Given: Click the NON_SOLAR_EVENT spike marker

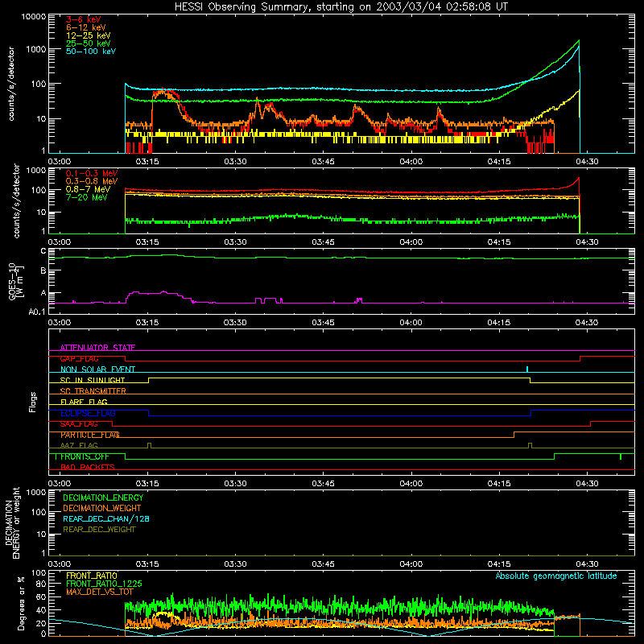Looking at the screenshot, I should coord(527,369).
